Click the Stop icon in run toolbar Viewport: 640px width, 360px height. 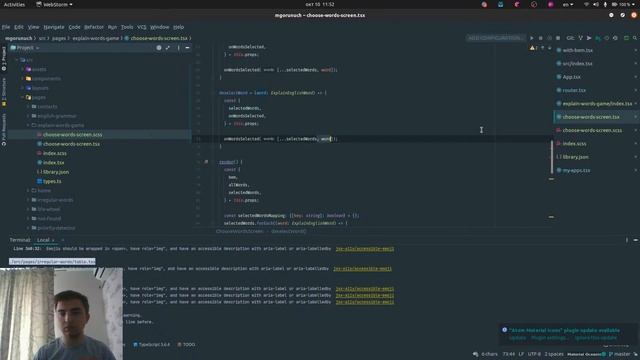[558, 38]
